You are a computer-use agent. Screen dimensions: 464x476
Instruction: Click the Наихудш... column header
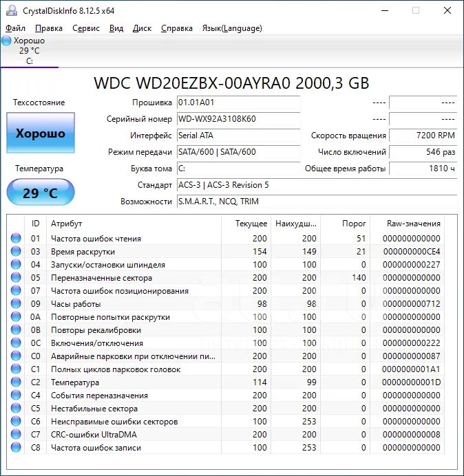point(295,224)
